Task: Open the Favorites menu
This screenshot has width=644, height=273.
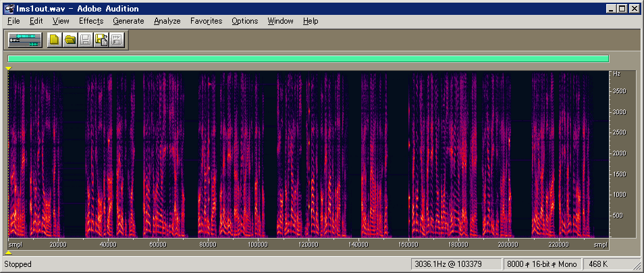Action: 206,21
